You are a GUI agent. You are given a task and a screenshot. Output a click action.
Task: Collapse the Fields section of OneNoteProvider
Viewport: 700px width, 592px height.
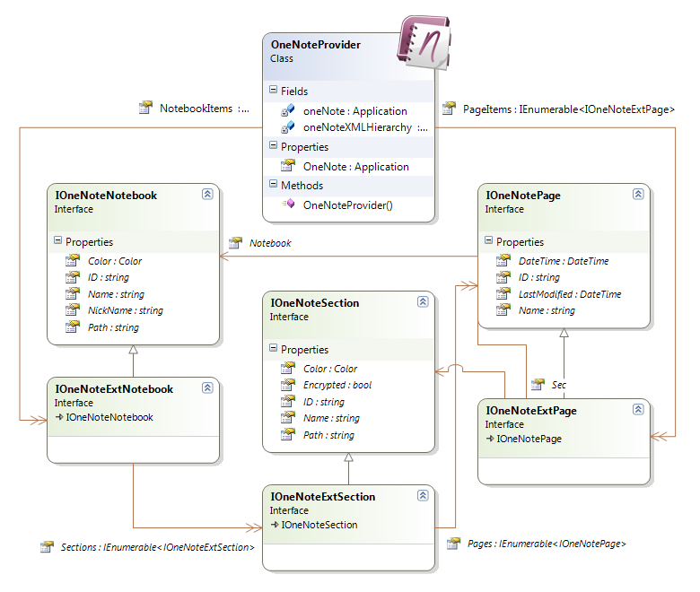click(x=273, y=90)
